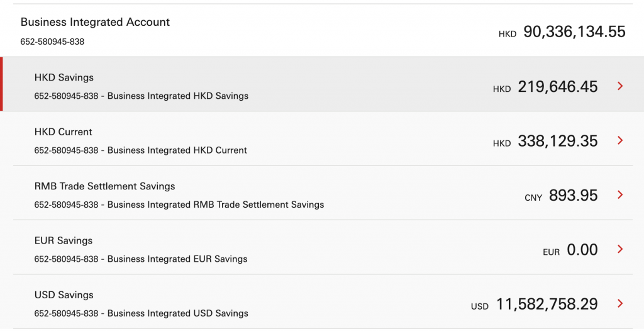Click the EUR 0.00 balance amount

570,250
